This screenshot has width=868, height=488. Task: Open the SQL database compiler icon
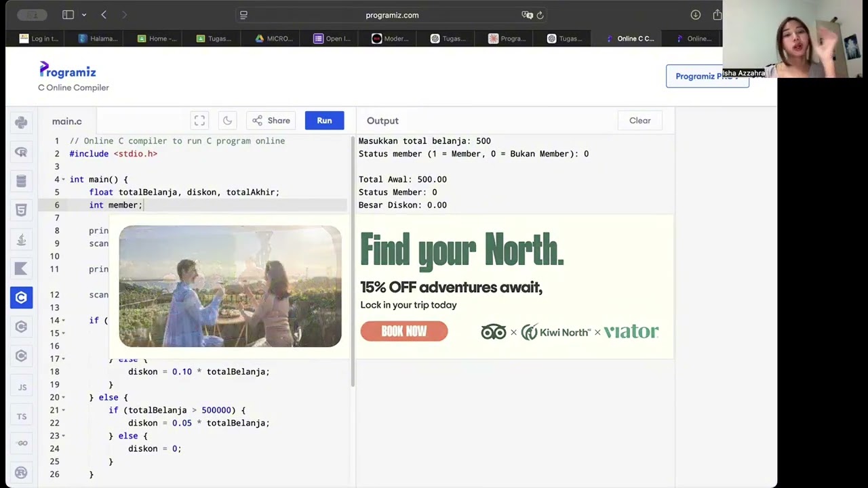tap(21, 181)
